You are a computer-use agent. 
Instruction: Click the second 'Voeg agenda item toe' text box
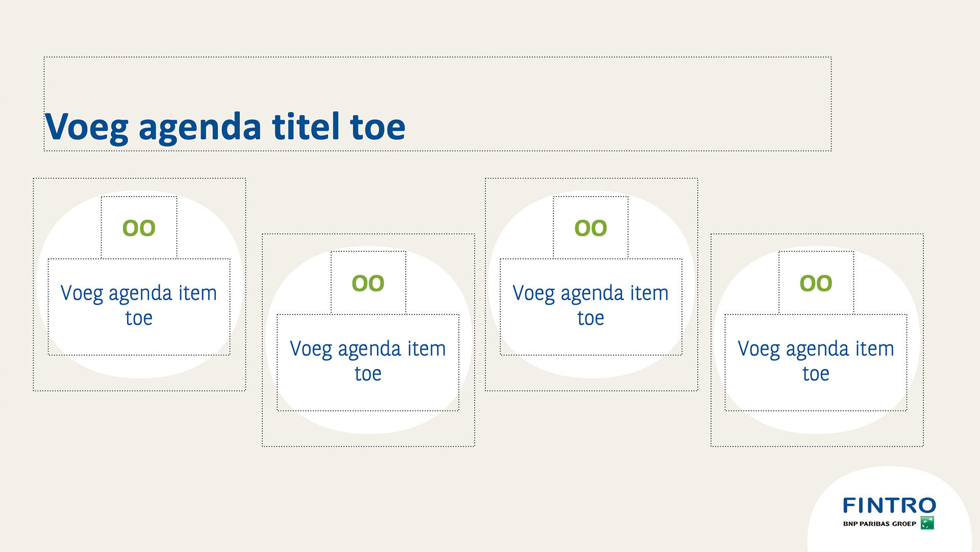[x=368, y=363]
